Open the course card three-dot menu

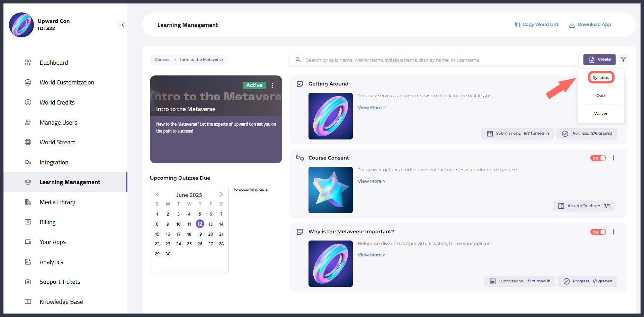point(272,85)
